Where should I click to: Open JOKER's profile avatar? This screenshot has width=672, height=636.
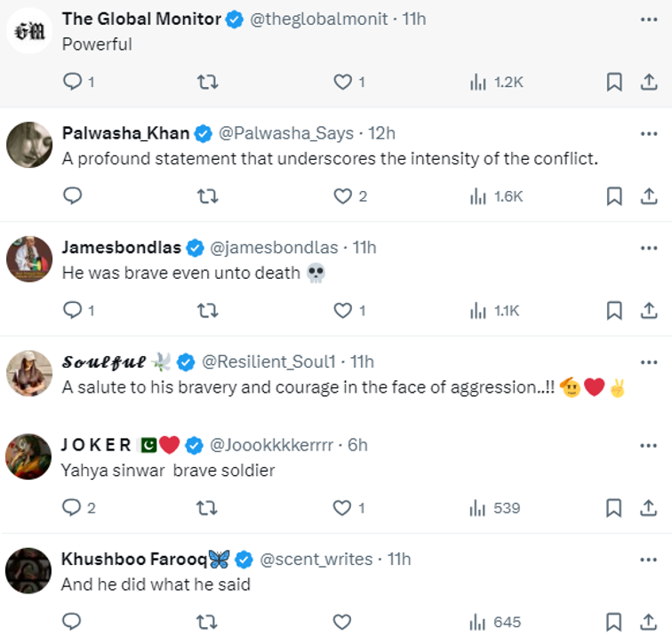(28, 457)
